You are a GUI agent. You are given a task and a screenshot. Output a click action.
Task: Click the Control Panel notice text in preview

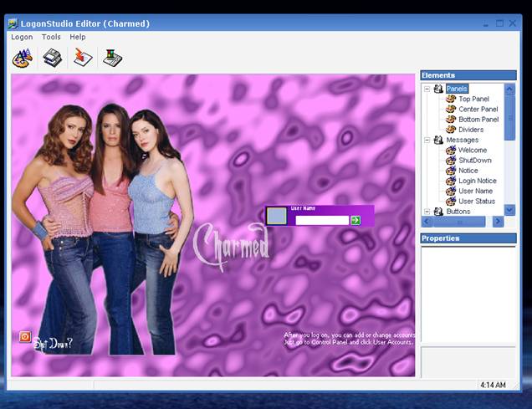click(x=349, y=339)
